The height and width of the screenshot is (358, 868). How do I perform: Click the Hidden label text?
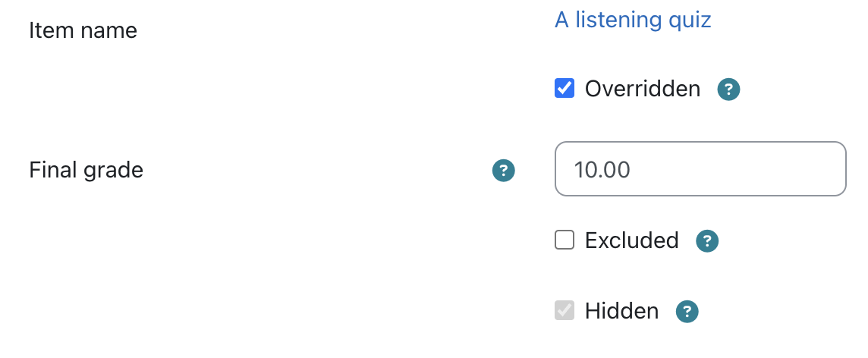tap(621, 311)
